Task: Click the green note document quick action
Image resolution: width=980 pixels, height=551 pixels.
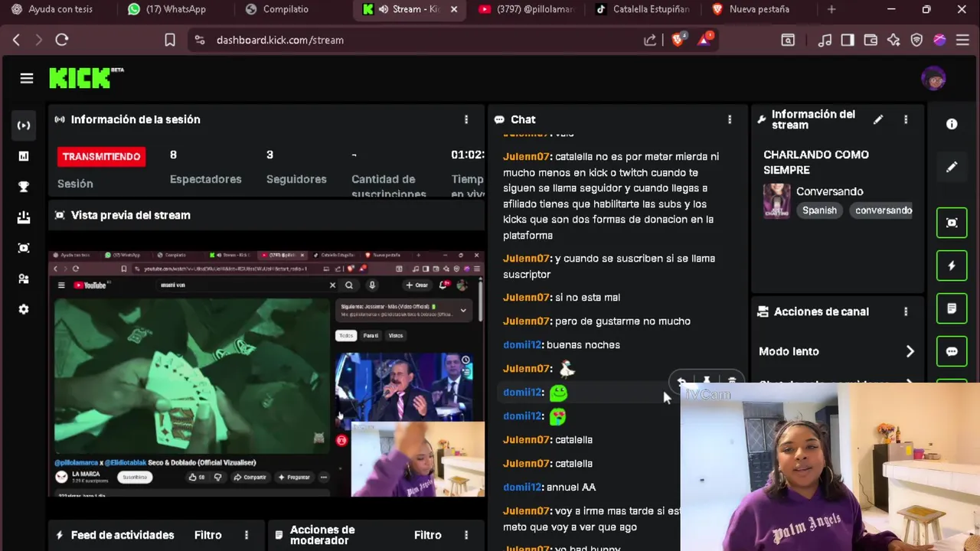Action: coord(952,308)
